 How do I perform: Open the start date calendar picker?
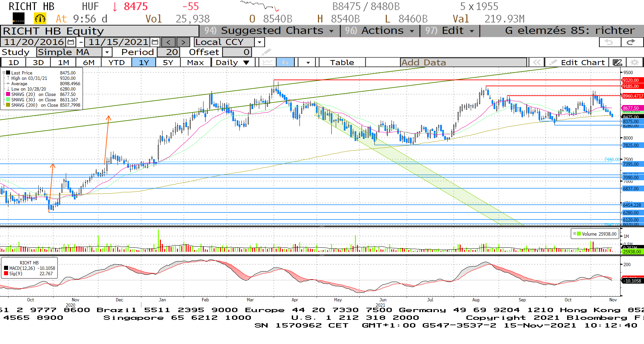pyautogui.click(x=71, y=42)
